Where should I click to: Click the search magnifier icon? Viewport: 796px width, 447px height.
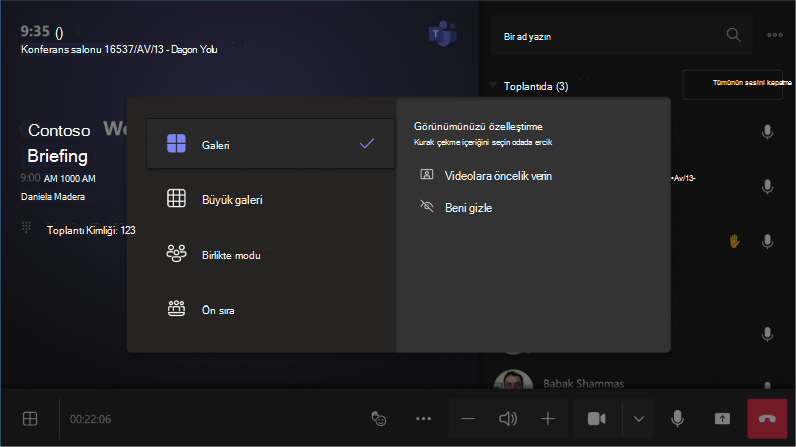(733, 35)
